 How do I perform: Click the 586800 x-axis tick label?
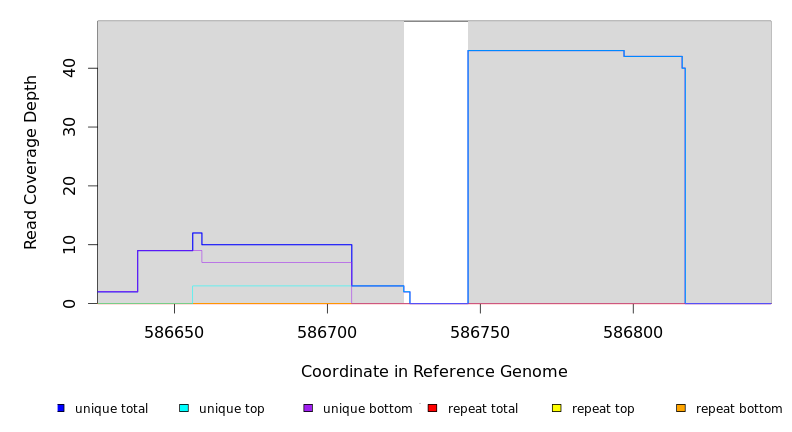tap(634, 332)
